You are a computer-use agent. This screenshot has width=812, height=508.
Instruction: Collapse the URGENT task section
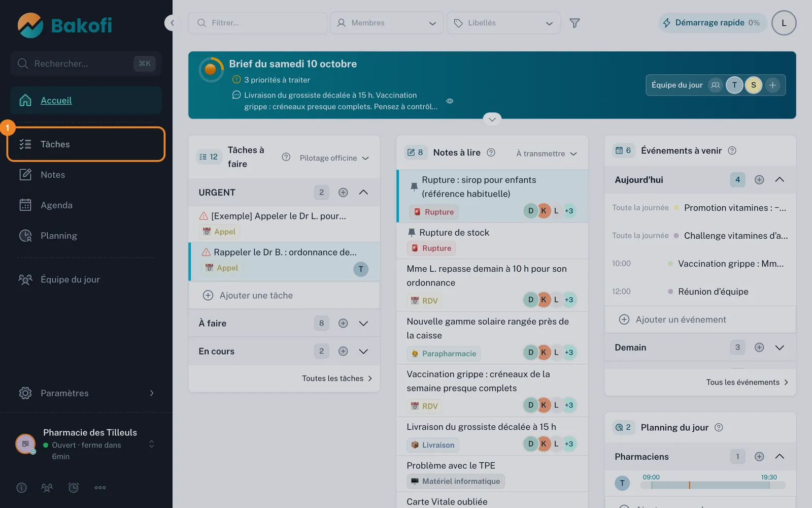tap(363, 193)
